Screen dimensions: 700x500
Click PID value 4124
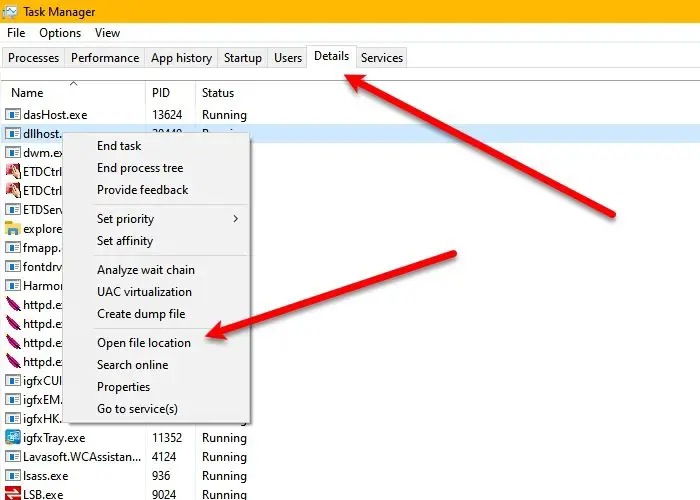click(164, 457)
